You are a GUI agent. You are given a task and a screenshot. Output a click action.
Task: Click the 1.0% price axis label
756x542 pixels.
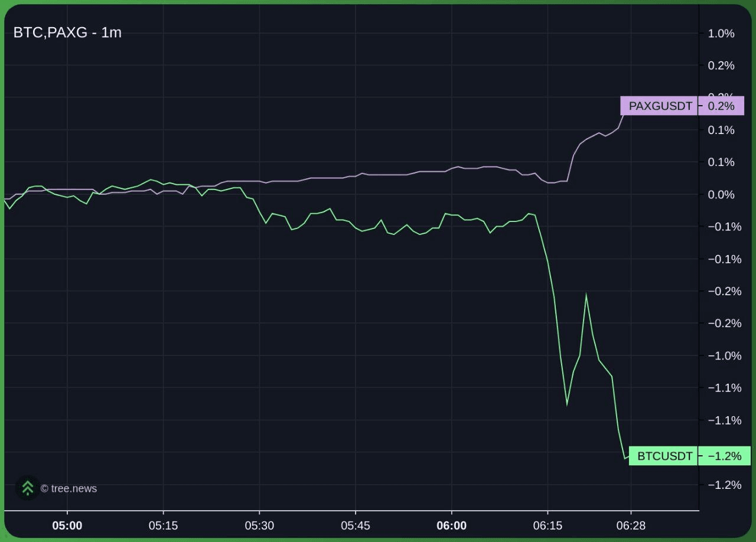tap(721, 34)
